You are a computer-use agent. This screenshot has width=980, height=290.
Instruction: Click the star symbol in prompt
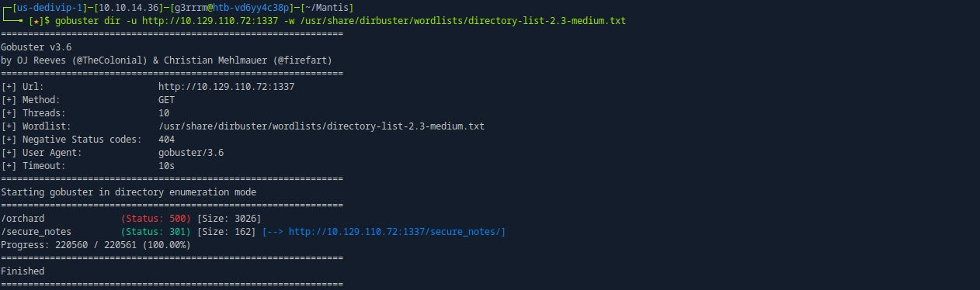coord(35,21)
